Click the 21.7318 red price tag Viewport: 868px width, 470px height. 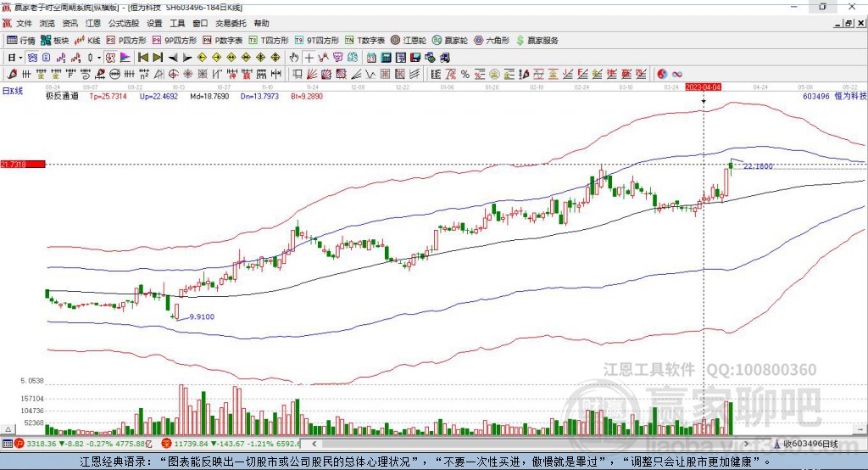point(23,164)
